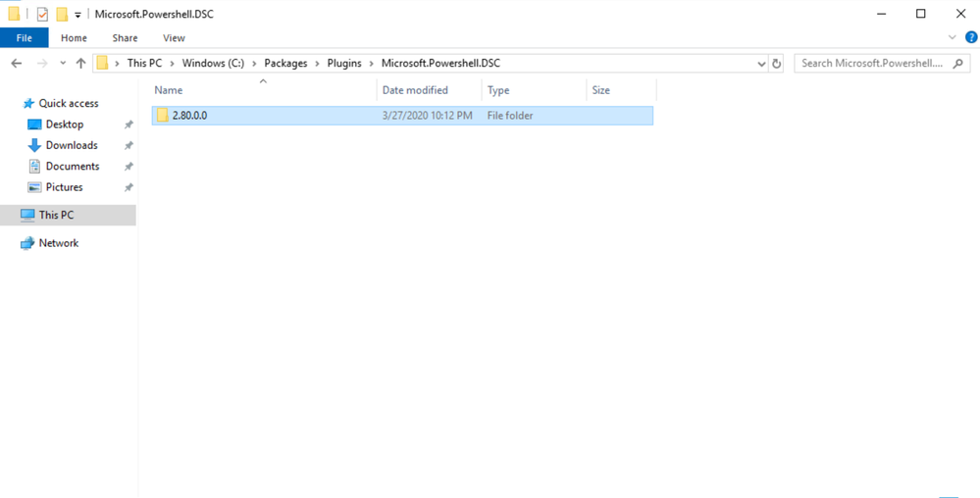The image size is (980, 498).
Task: Go up one folder level
Action: tap(80, 63)
